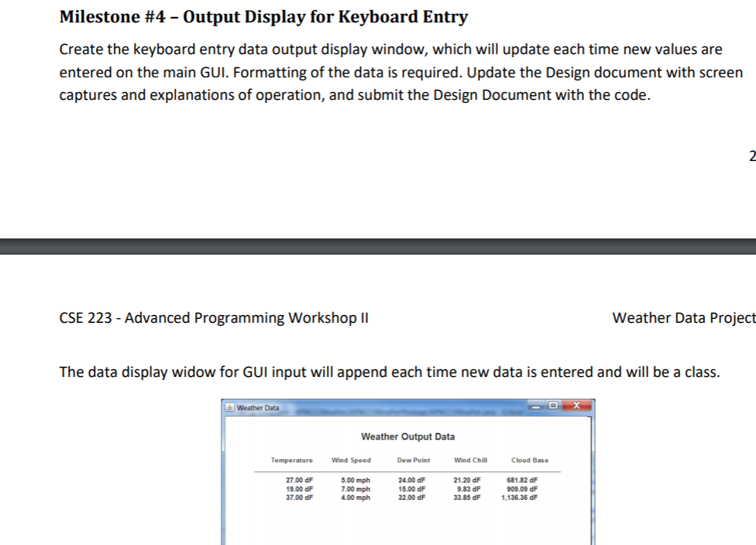This screenshot has height=545, width=756.
Task: Select the Cloud Base column header
Action: pyautogui.click(x=530, y=461)
